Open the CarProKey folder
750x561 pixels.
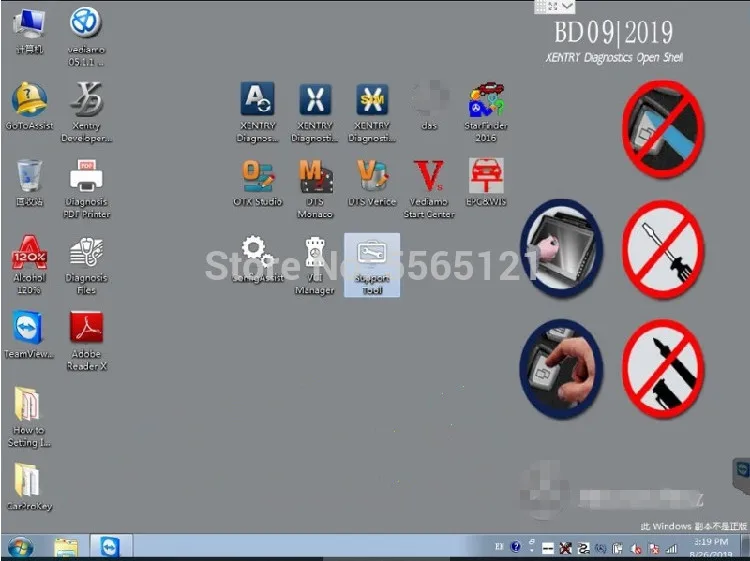point(29,487)
